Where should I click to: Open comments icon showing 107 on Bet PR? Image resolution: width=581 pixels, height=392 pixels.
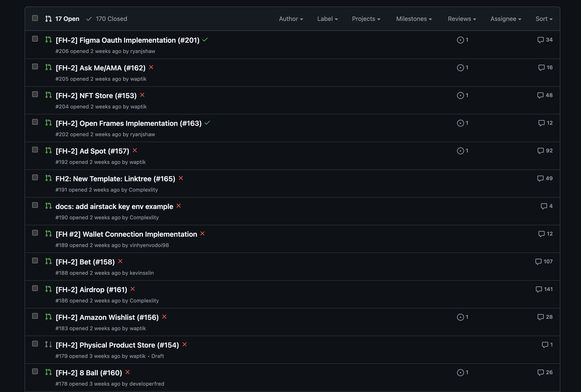(544, 261)
